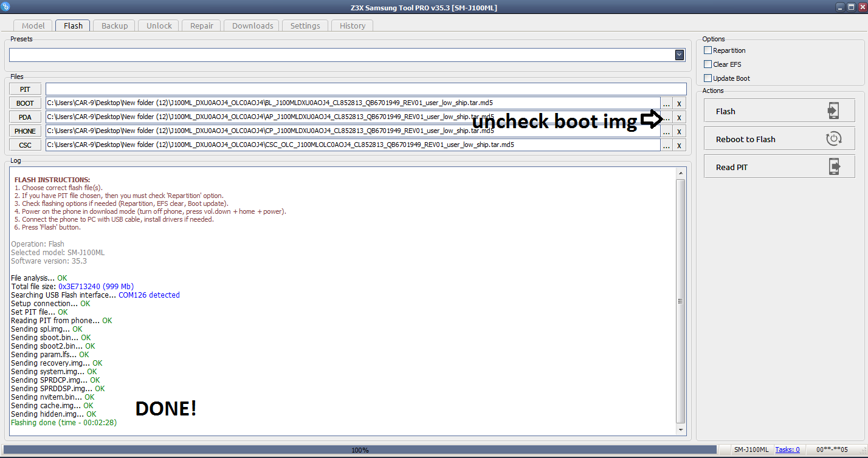868x458 pixels.
Task: Enable the Repartition option
Action: click(708, 50)
